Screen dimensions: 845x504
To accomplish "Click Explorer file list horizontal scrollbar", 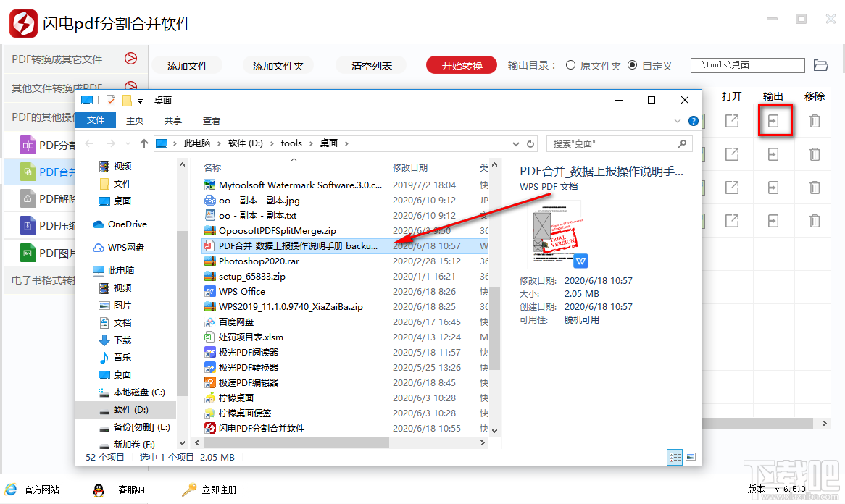I will click(x=296, y=442).
